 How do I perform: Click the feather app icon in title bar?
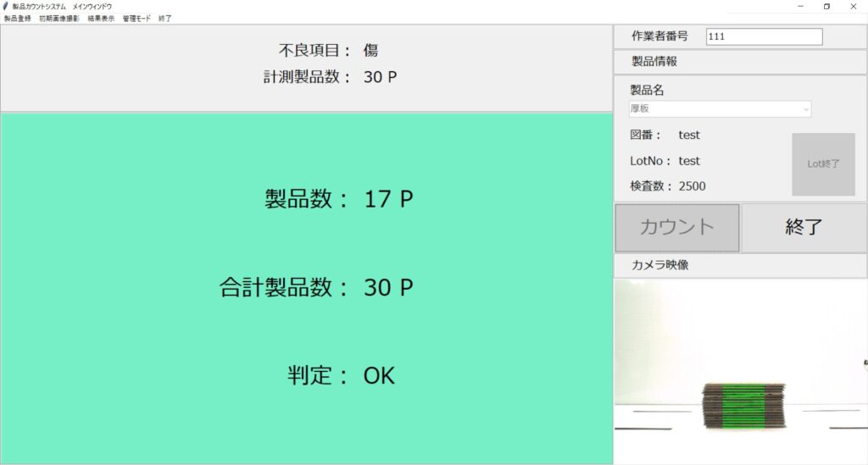pos(7,6)
